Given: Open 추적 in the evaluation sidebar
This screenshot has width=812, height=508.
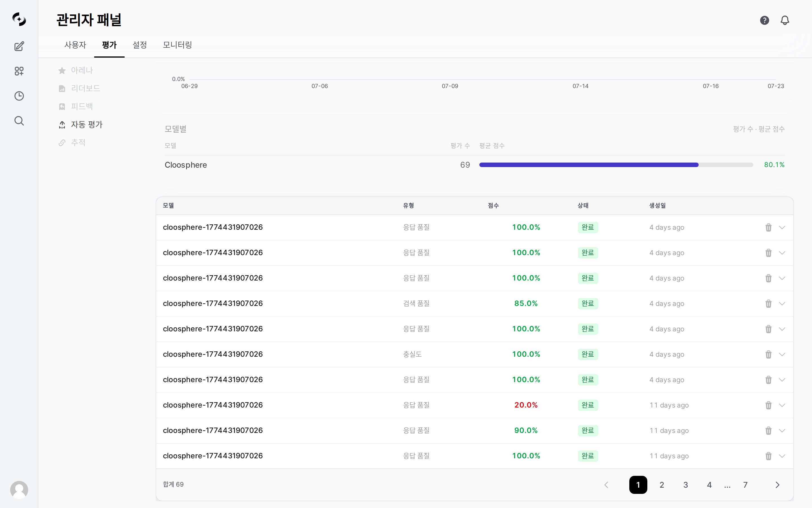Looking at the screenshot, I should 72,143.
